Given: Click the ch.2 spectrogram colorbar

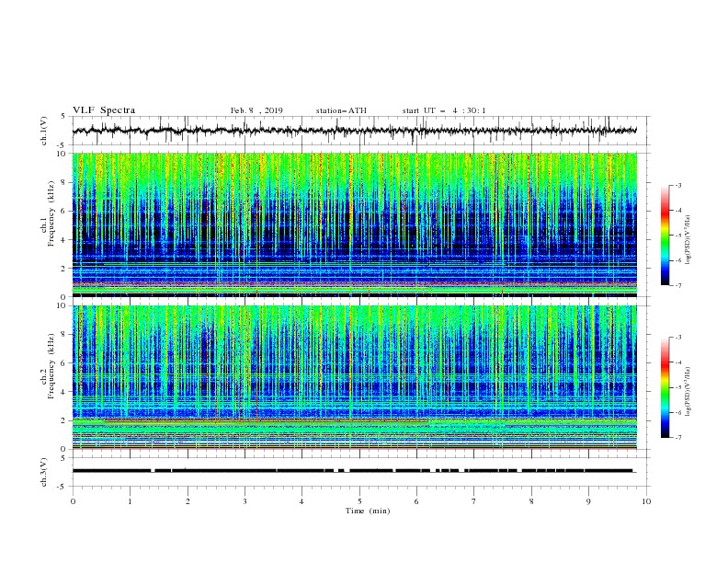Looking at the screenshot, I should tap(665, 387).
